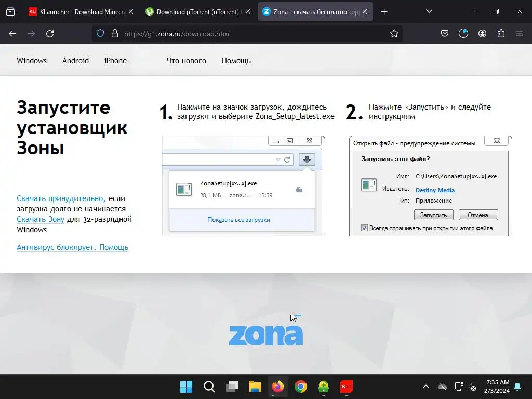Click the run-file dialog illustration for step 2
This screenshot has height=399, width=532.
(431, 186)
